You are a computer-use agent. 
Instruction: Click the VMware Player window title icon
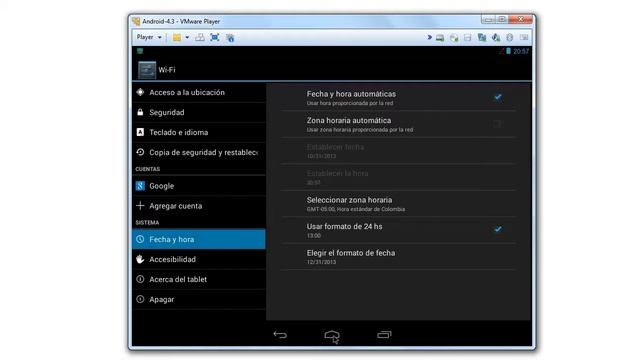coord(136,21)
